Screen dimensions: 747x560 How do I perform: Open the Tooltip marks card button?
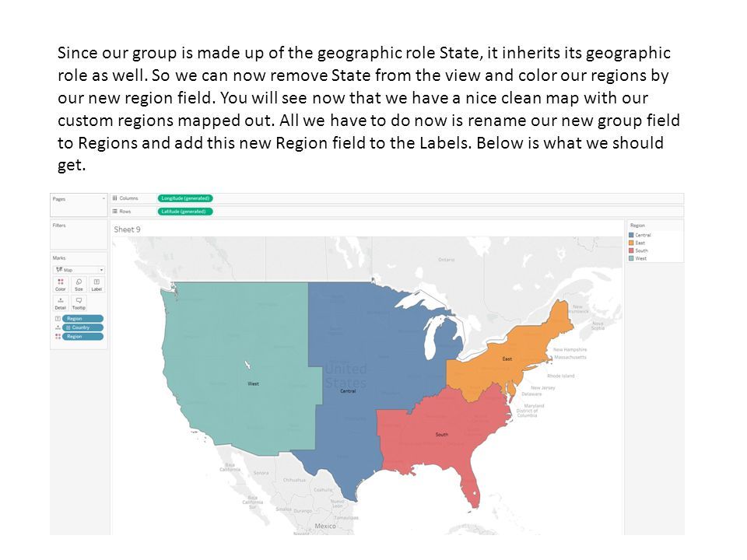(x=79, y=303)
